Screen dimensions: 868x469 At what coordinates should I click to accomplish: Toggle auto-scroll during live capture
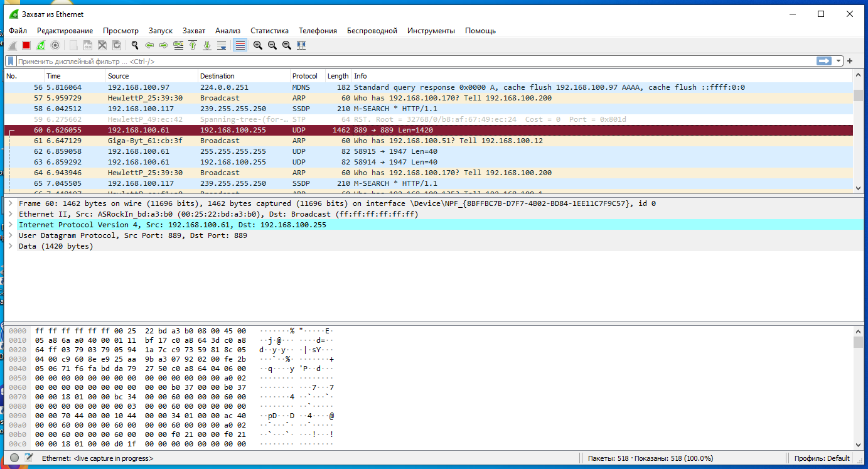coord(222,45)
